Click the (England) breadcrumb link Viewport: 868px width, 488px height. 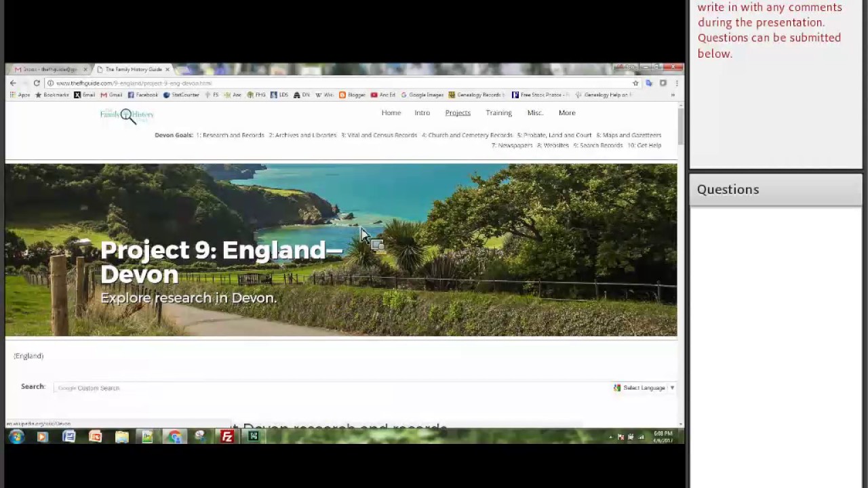click(x=28, y=356)
